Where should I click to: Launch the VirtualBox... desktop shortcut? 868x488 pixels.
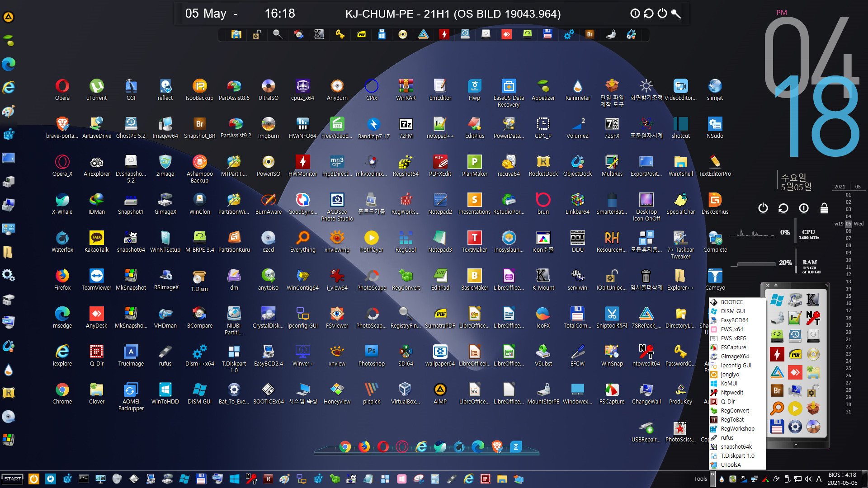[x=406, y=393]
